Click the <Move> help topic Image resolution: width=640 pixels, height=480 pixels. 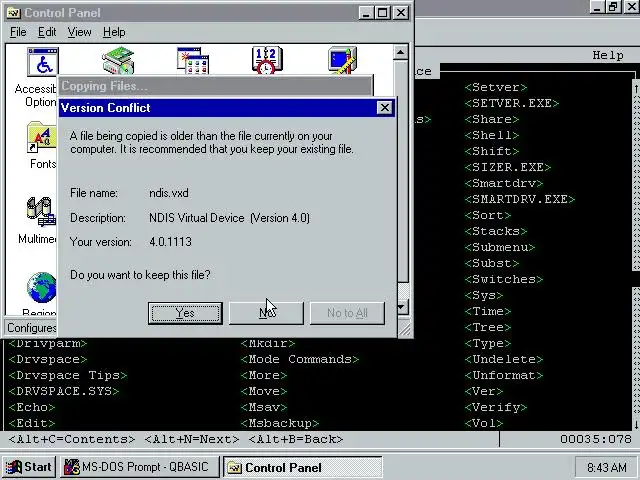coord(264,391)
